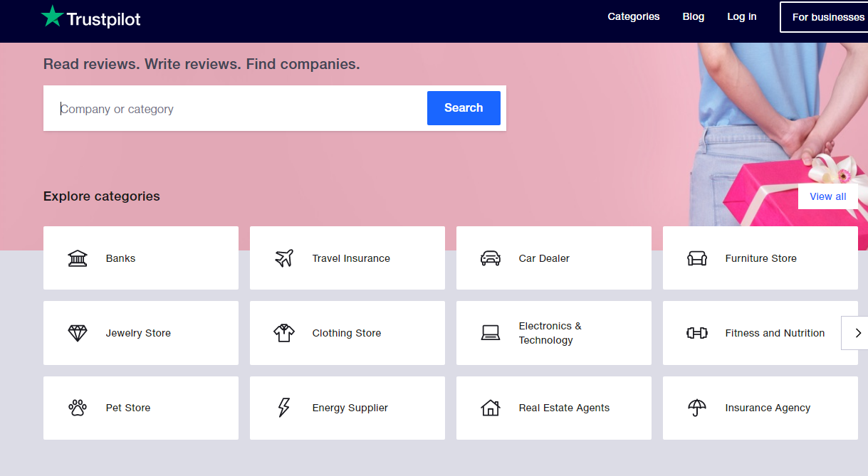This screenshot has height=476, width=868.
Task: Open the Real Estate Agents category
Action: [x=554, y=408]
